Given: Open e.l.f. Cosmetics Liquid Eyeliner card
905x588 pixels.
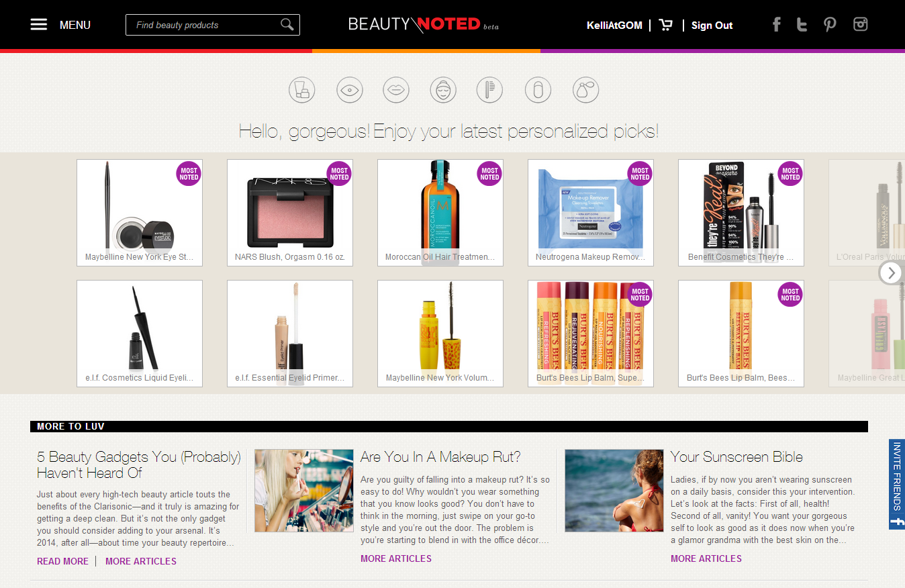Looking at the screenshot, I should [140, 334].
